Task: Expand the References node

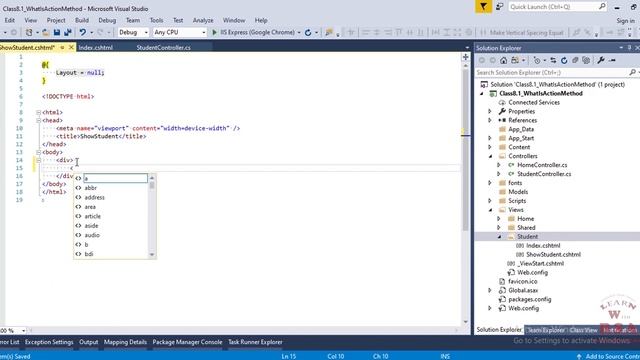Action: point(490,120)
